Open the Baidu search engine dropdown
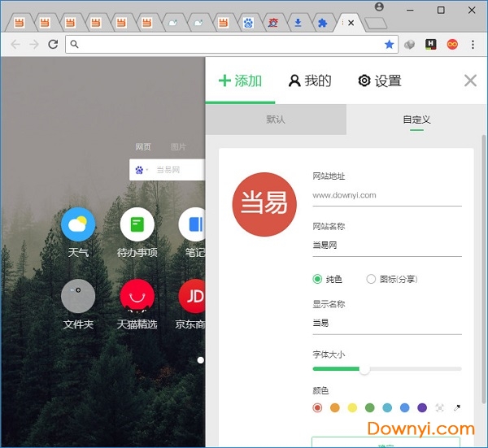The width and height of the screenshot is (488, 448). tap(141, 170)
